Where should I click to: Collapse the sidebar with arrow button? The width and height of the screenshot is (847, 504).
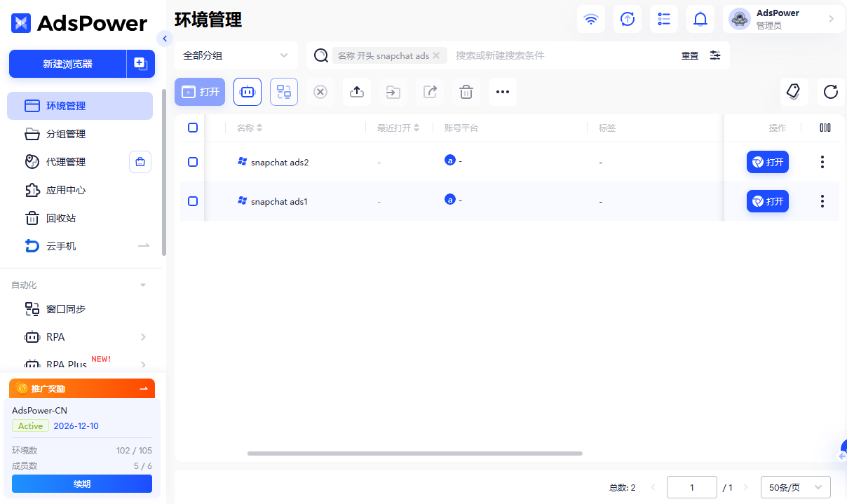165,39
